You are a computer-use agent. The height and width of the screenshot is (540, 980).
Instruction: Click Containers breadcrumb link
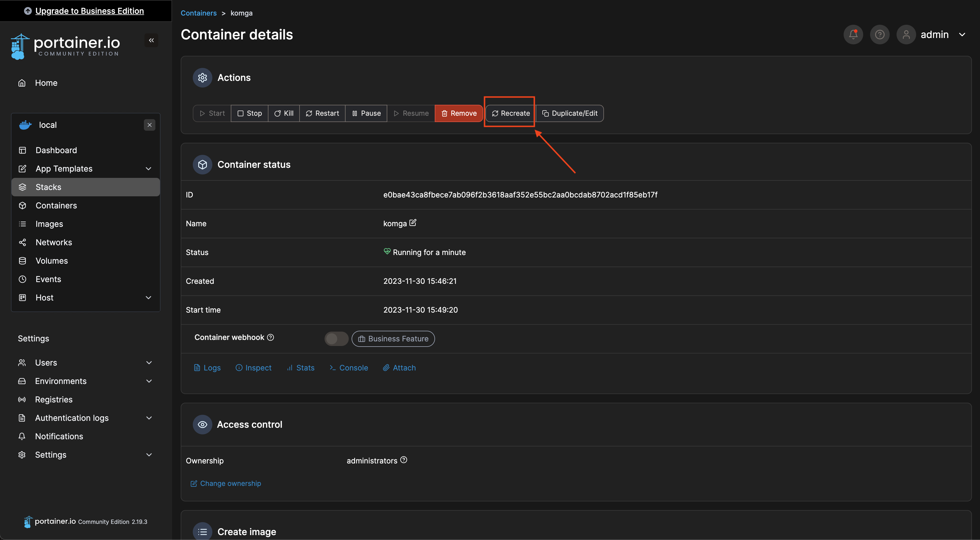pos(199,13)
